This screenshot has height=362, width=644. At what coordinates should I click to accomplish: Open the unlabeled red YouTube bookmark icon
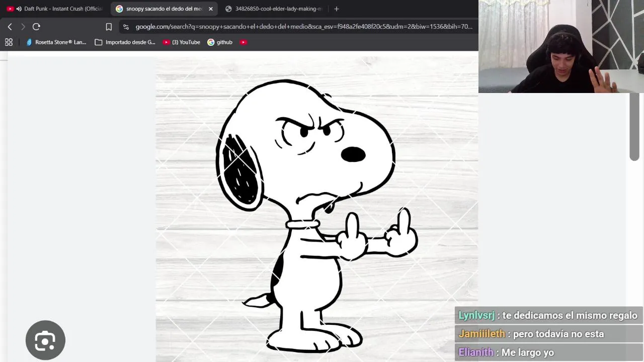pos(244,42)
